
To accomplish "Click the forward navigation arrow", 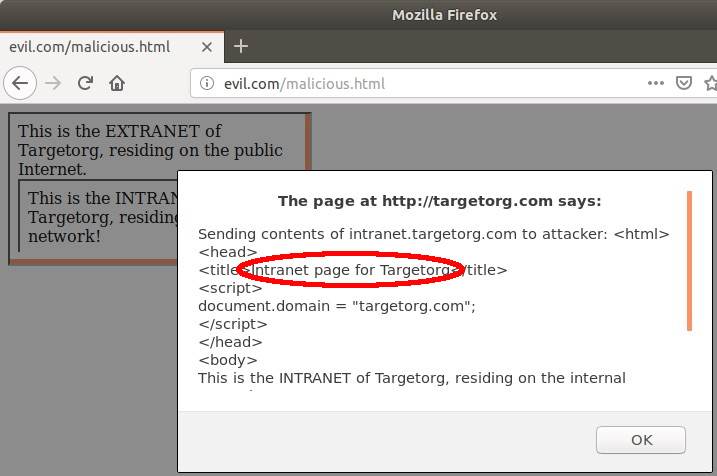I will 53,83.
